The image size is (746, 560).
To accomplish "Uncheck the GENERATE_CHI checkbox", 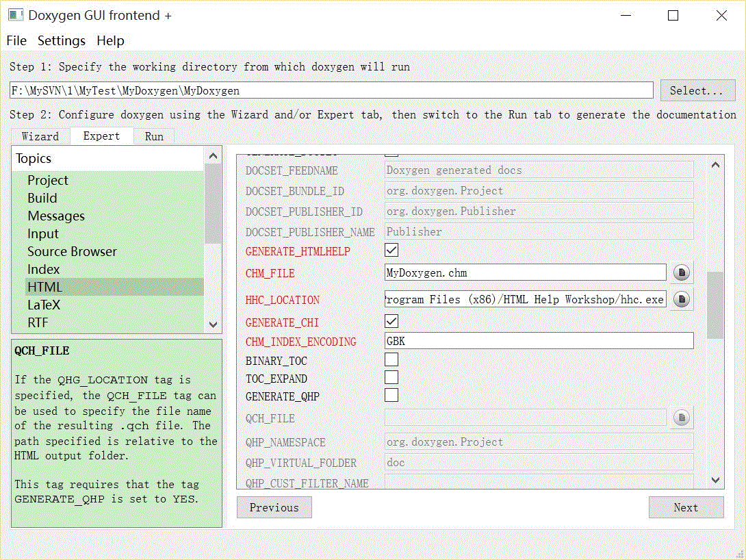I will (x=391, y=321).
